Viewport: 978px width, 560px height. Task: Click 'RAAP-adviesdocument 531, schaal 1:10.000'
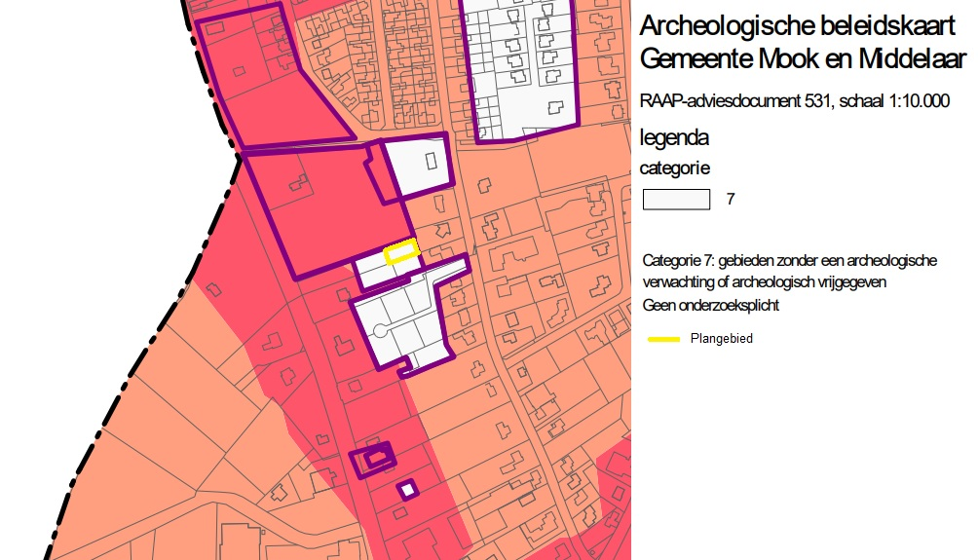795,101
